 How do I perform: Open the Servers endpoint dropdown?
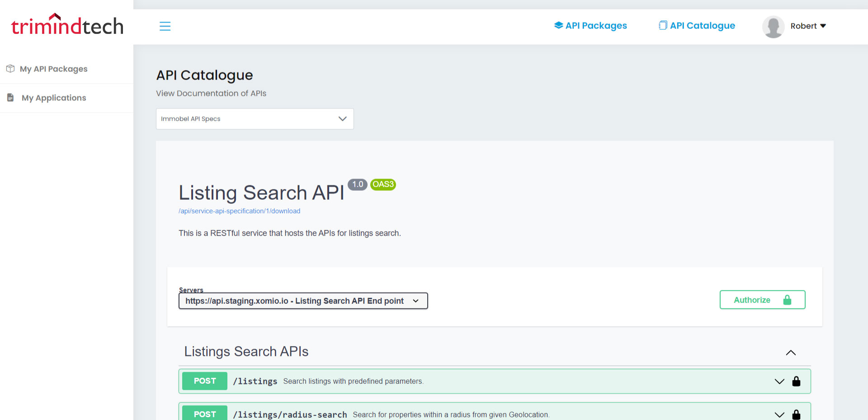[303, 301]
